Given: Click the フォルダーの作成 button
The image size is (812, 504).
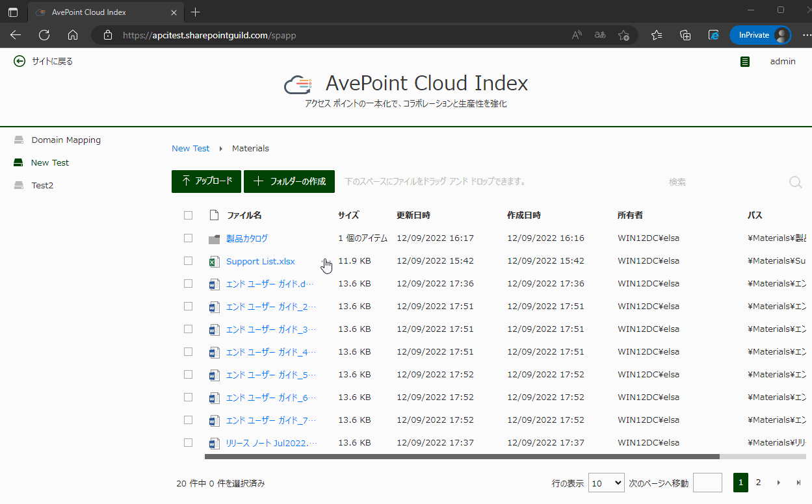Looking at the screenshot, I should [289, 181].
